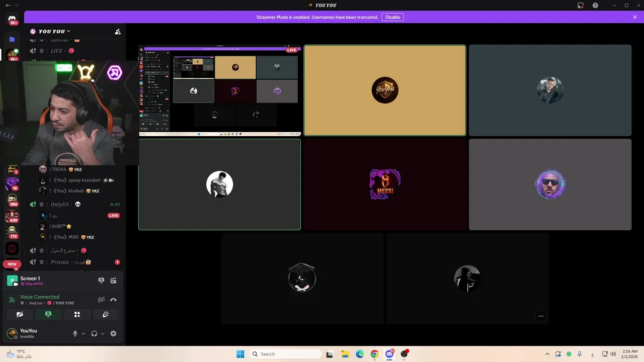The width and height of the screenshot is (644, 362).
Task: Select the MEESI participant tile
Action: point(385,185)
